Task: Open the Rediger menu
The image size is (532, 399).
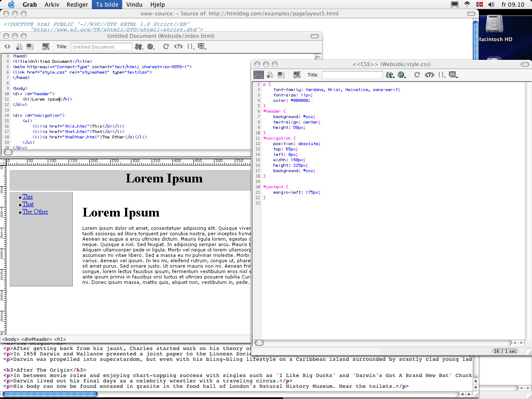Action: 77,5
